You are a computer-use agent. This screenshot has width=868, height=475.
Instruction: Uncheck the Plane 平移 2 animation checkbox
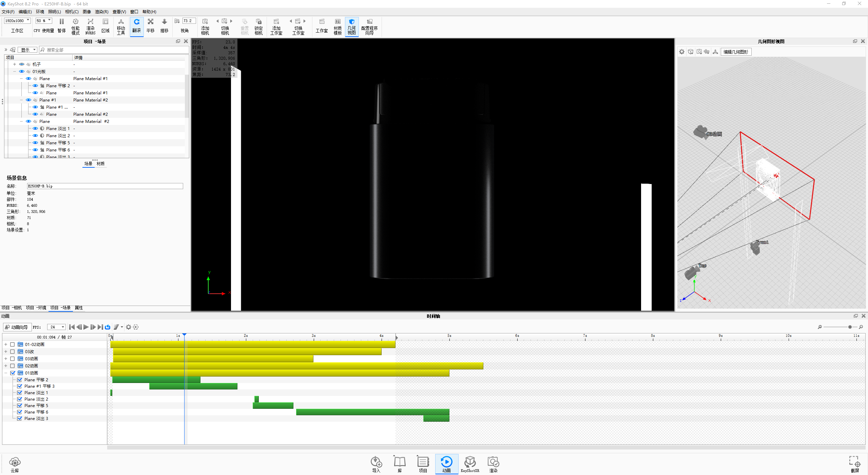tap(20, 380)
